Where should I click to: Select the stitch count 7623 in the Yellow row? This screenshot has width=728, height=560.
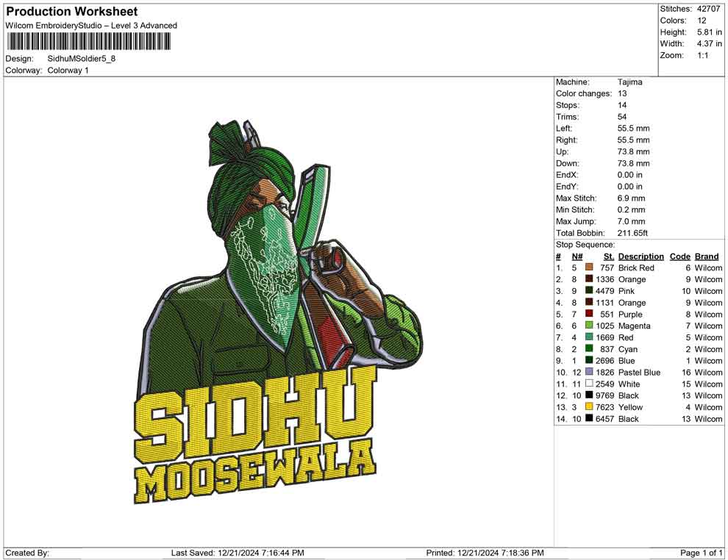(605, 407)
